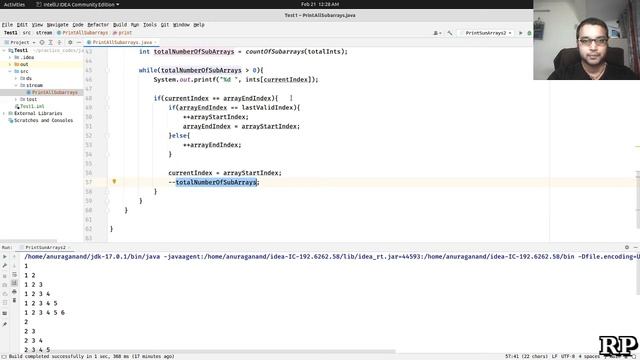Image resolution: width=640 pixels, height=360 pixels.
Task: Click the Stop icon in Run panel
Action: 5,276
